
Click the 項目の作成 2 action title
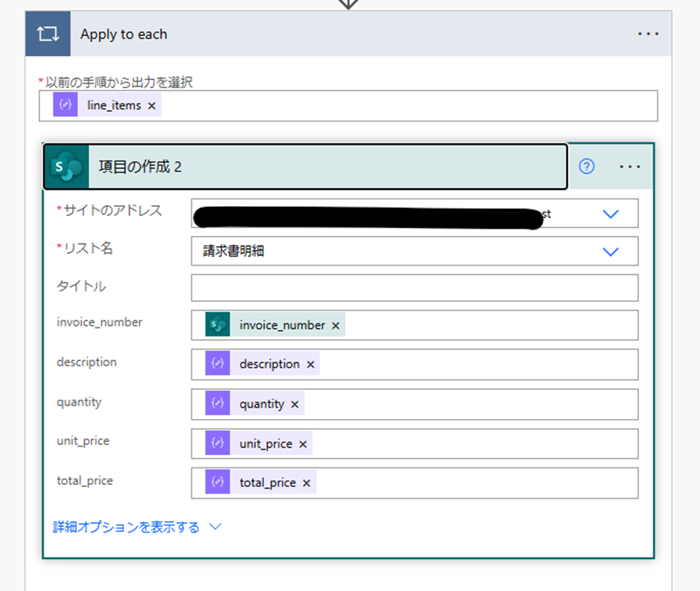pyautogui.click(x=140, y=167)
